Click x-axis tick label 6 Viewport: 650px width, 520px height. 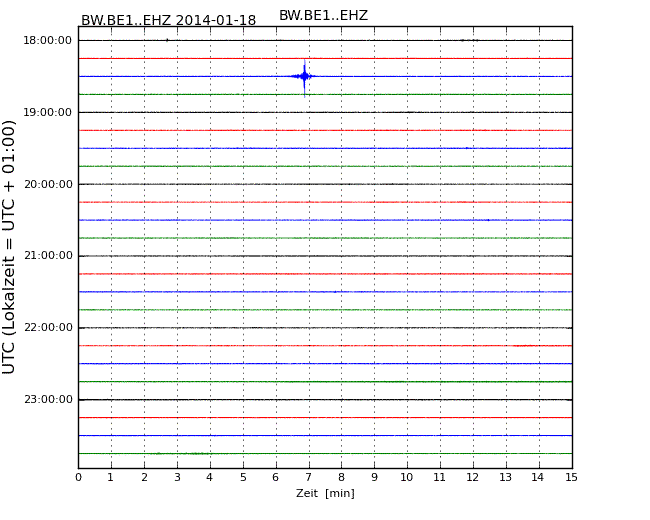point(275,477)
